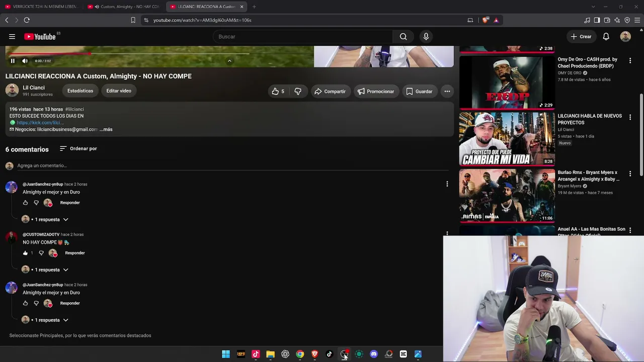Expand the description with ...más
The image size is (644, 362).
point(106,129)
